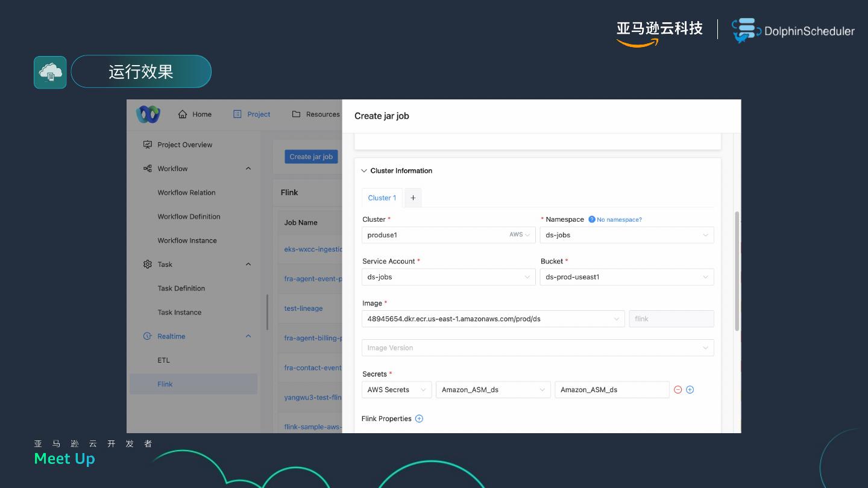The image size is (868, 488).
Task: Click the Amazon_ASM_ds secret text input
Action: [612, 390]
